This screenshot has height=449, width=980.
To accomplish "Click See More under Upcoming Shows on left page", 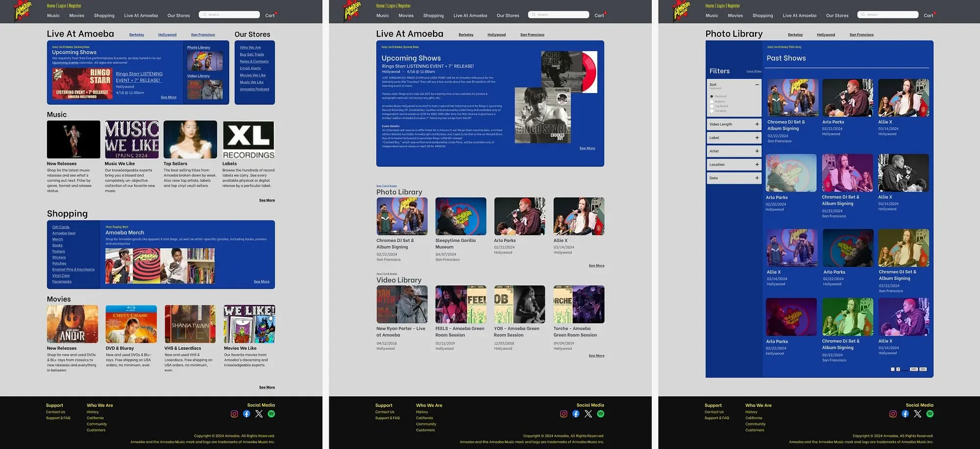I will coord(169,97).
